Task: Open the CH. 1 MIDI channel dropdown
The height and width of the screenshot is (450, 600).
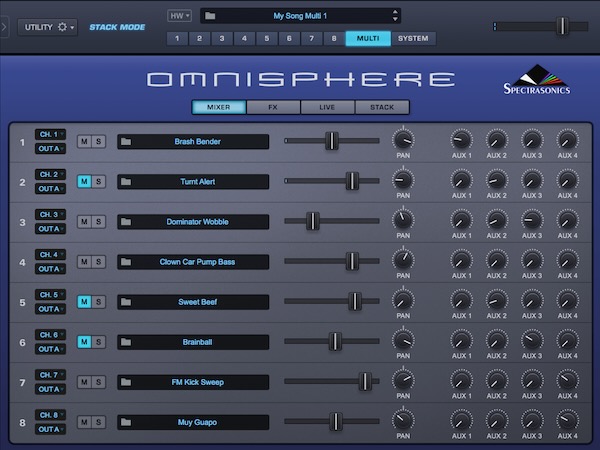Action: coord(51,134)
